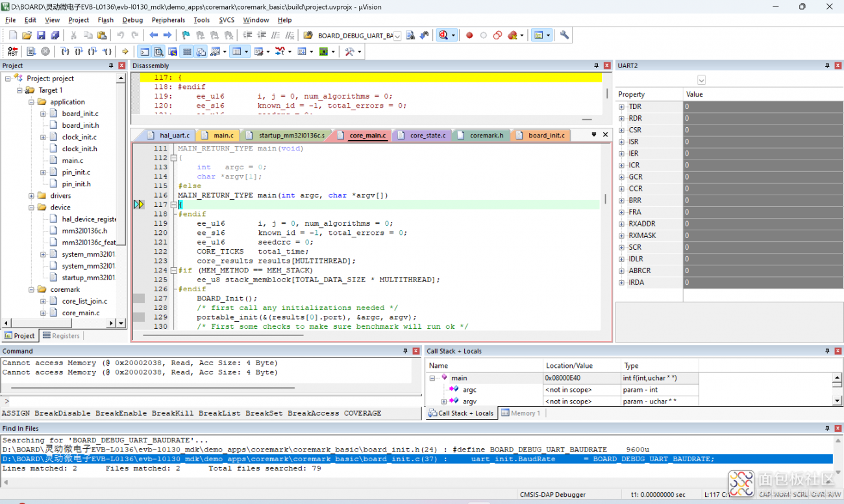The height and width of the screenshot is (504, 844).
Task: Click the Enable/Disable breakpoint circle icon
Action: tap(483, 35)
